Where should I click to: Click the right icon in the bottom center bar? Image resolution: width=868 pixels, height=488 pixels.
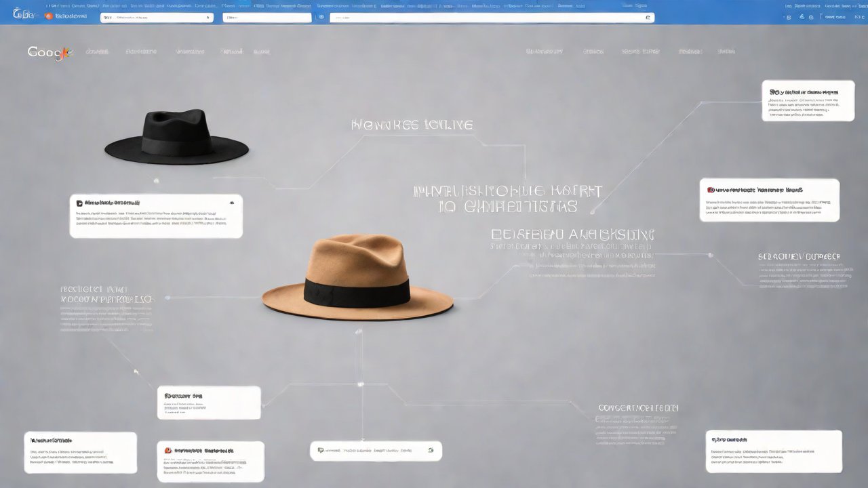coord(430,450)
